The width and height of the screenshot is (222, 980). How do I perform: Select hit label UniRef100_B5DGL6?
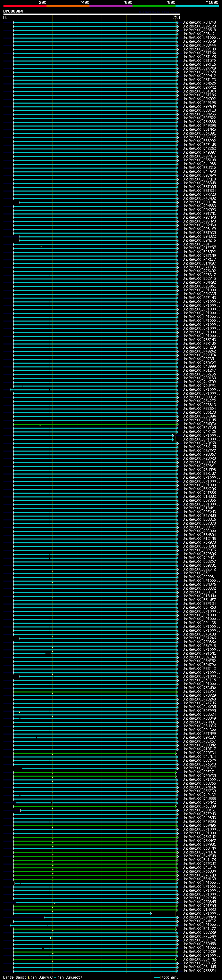pos(199,520)
